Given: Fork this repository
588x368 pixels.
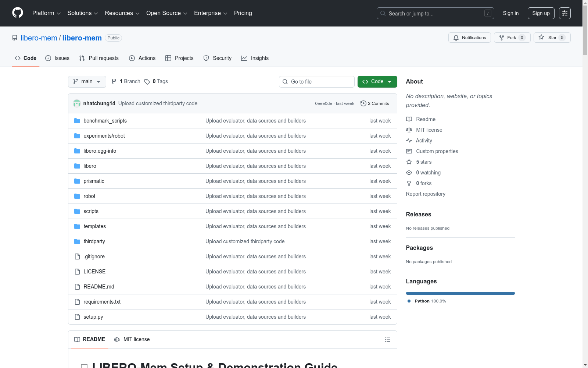Looking at the screenshot, I should tap(512, 38).
